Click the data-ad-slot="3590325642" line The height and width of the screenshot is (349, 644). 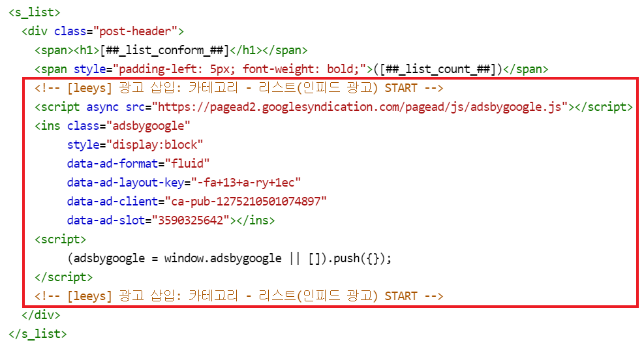tap(171, 220)
